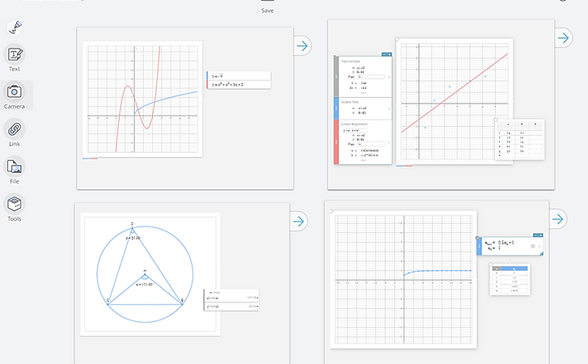Screen dimensions: 588x364
Task: Click the blue color tab of Scatter Plot
Action: 336,108
